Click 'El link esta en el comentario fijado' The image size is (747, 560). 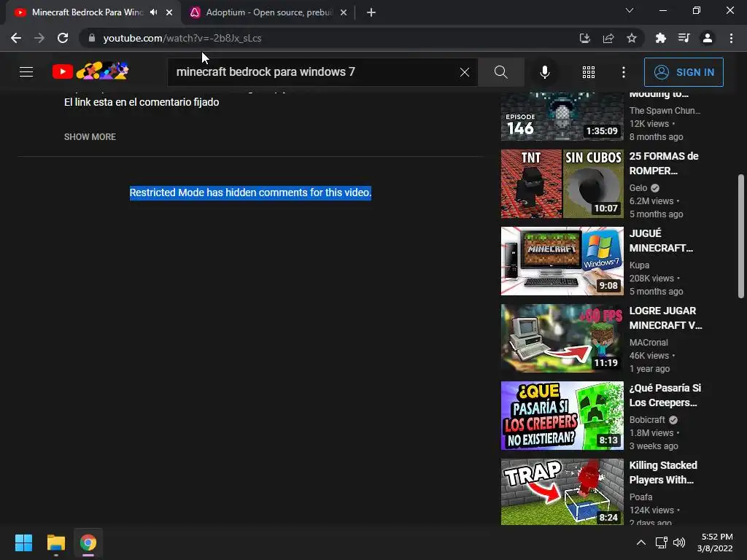click(142, 102)
